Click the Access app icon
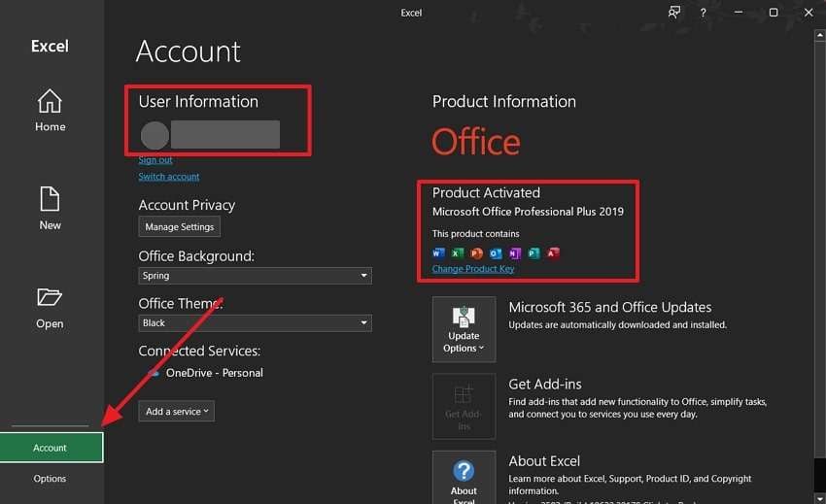 click(553, 253)
